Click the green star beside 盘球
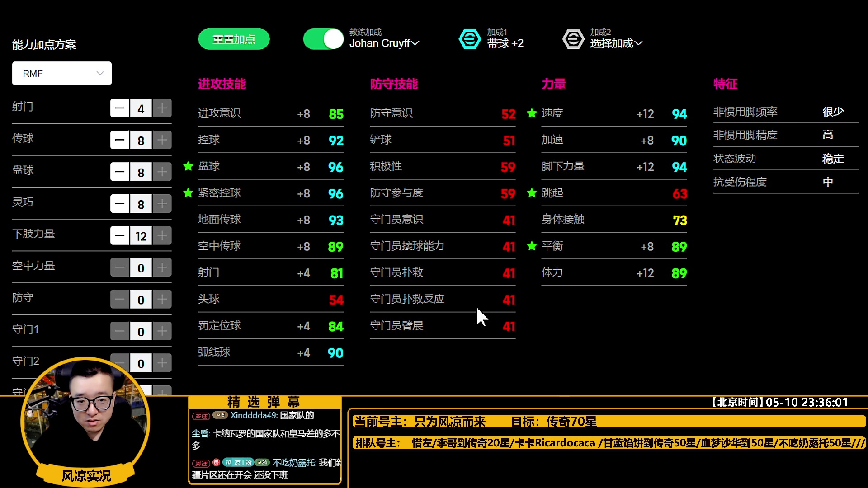868x488 pixels. tap(188, 166)
